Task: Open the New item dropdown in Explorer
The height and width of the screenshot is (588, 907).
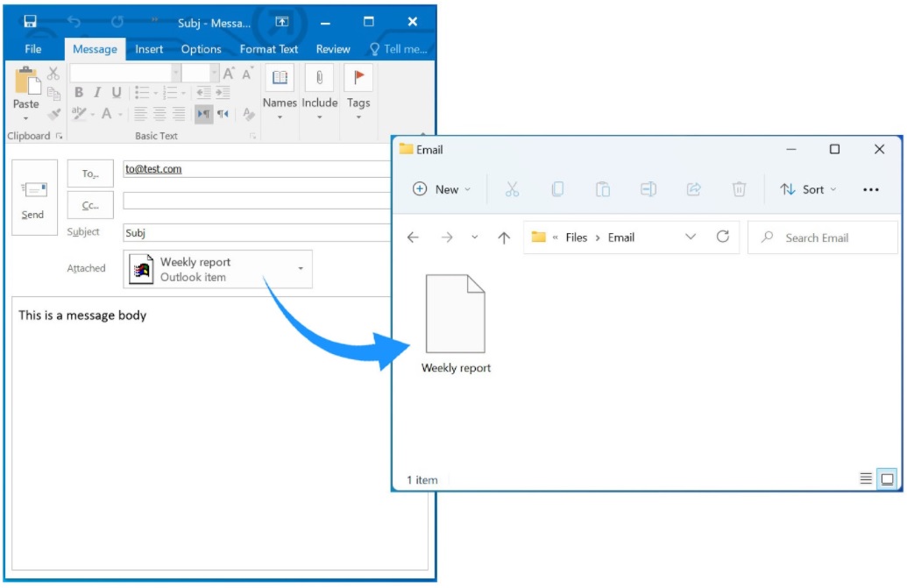Action: tap(440, 189)
